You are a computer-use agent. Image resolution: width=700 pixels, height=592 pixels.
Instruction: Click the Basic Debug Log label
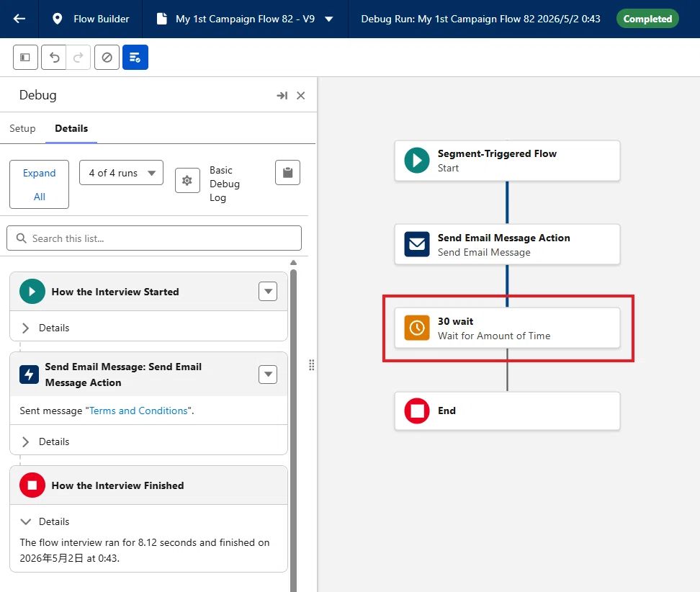225,184
